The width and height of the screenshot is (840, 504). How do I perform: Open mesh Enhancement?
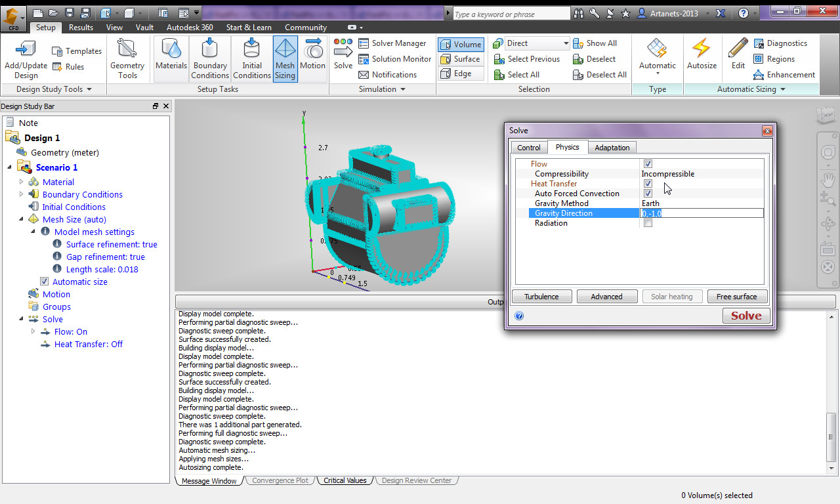[784, 75]
